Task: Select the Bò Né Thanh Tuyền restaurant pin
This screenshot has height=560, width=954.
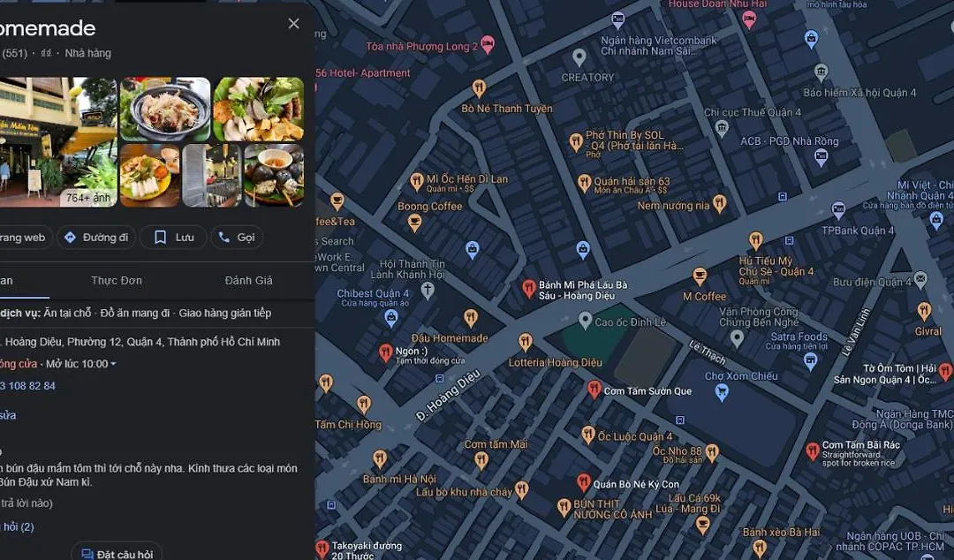Action: pyautogui.click(x=479, y=88)
